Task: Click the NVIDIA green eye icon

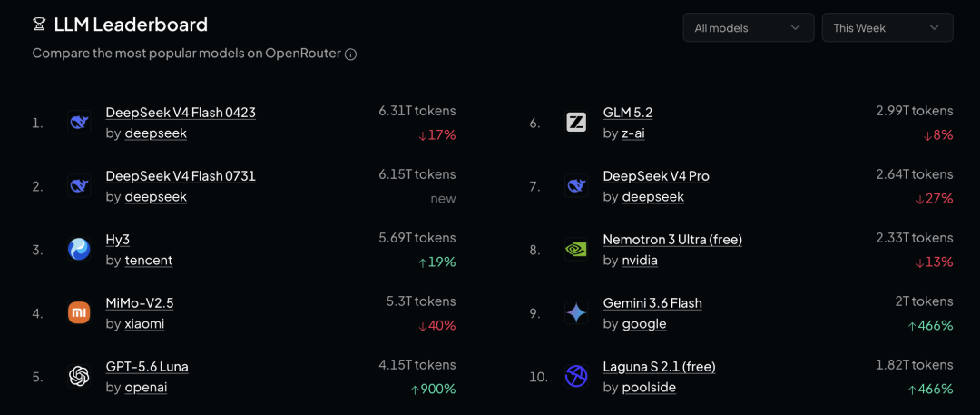Action: 576,249
